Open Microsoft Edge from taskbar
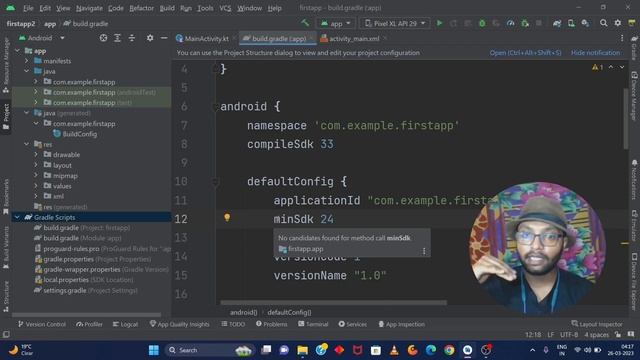Screen dimensions: 640x360 click(x=431, y=350)
